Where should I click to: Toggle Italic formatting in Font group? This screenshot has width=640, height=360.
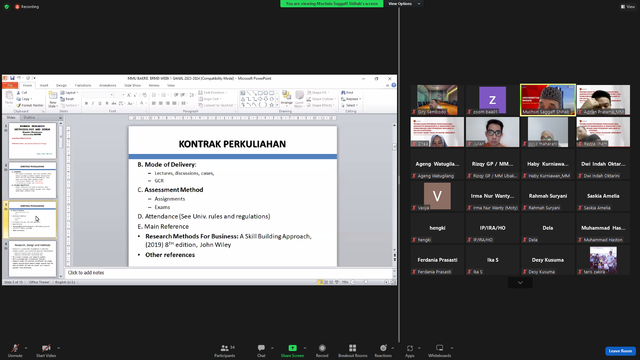(93, 103)
